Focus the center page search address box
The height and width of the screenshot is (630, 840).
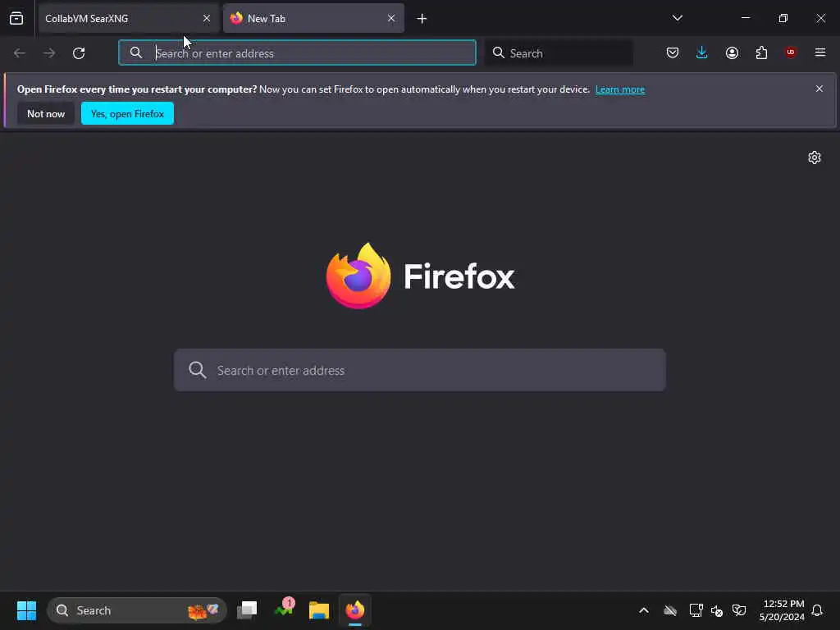420,370
